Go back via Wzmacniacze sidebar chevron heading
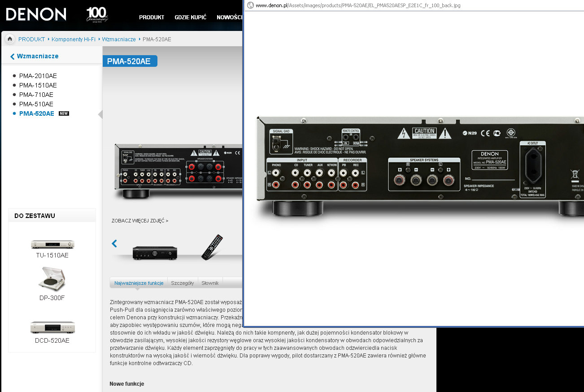Screen dimensions: 584x392 [x=35, y=56]
